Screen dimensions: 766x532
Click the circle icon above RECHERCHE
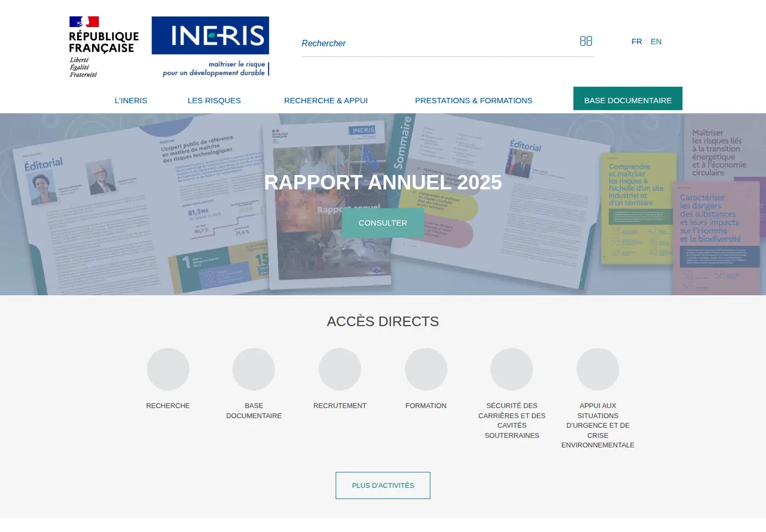(x=168, y=369)
